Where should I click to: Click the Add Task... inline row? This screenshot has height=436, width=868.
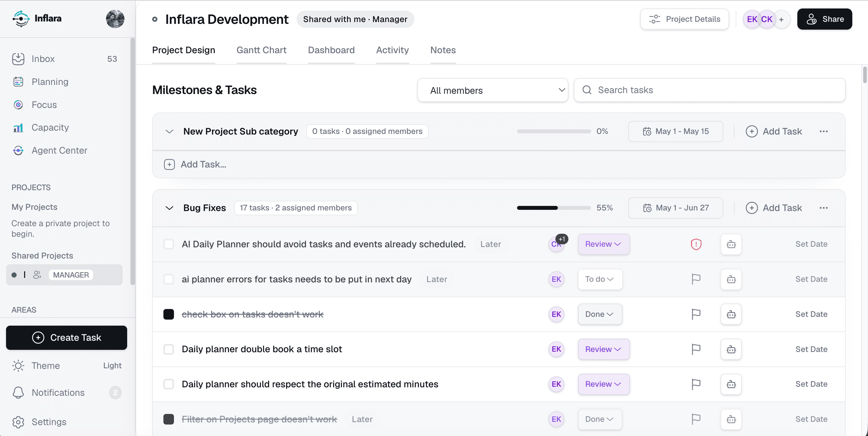pos(498,164)
